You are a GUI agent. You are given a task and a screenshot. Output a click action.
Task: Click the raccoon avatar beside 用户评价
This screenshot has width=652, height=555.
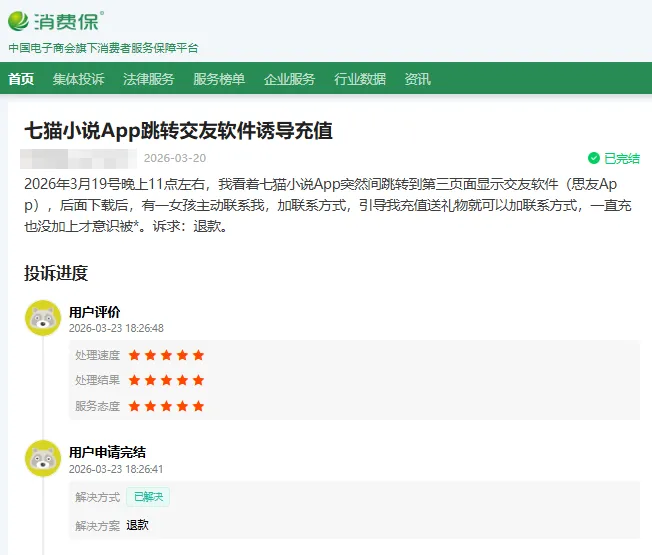[x=43, y=318]
